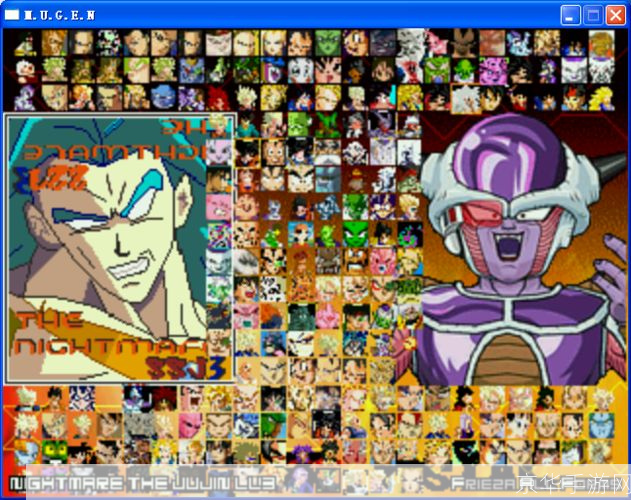Click the large Frieza player-two portrait
The width and height of the screenshot is (631, 500).
coord(523,249)
